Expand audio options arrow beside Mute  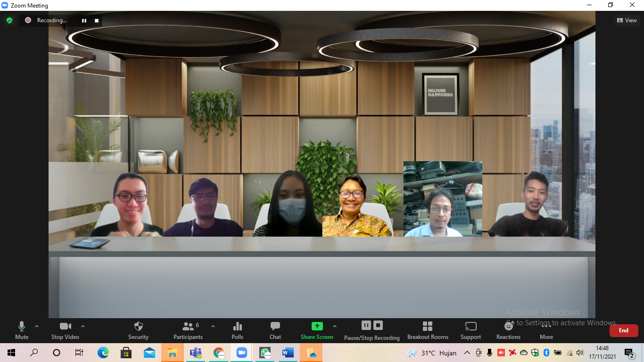coord(37,326)
